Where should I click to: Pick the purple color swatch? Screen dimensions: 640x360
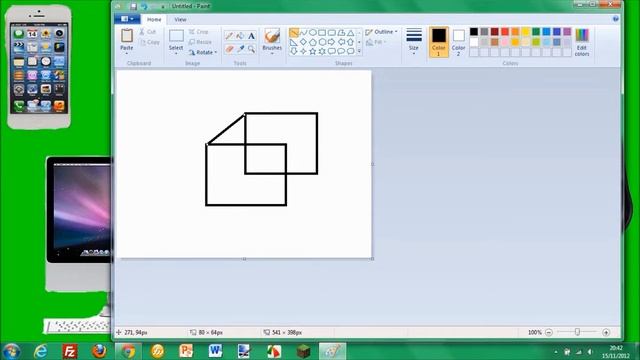567,31
